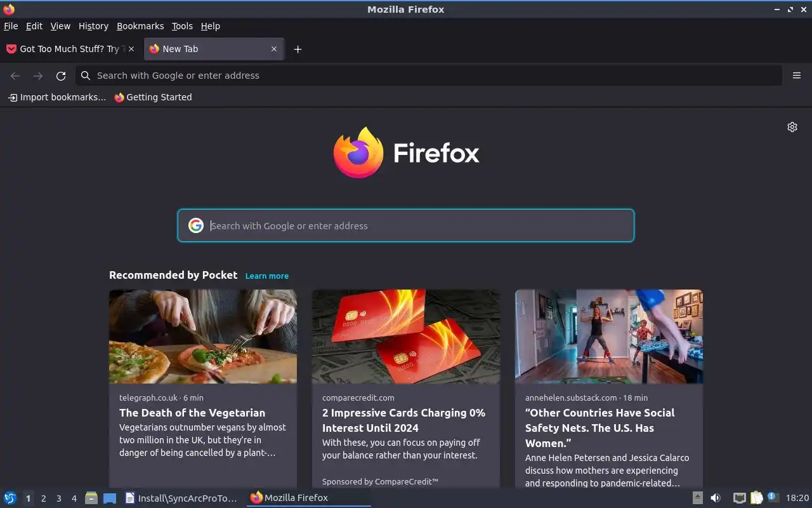
Task: Switch to the Got Too Much Stuff tab
Action: tap(70, 49)
